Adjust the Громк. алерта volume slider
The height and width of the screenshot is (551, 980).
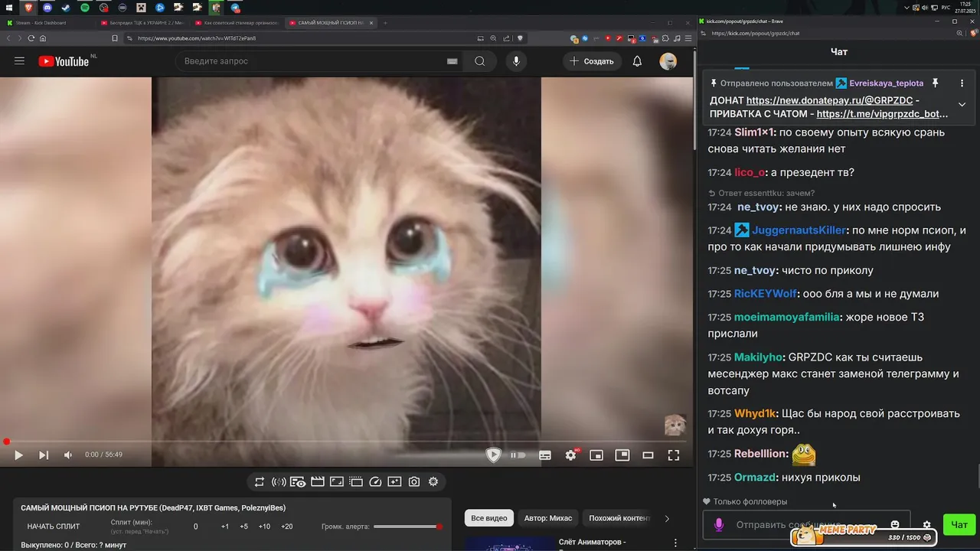[x=408, y=527]
